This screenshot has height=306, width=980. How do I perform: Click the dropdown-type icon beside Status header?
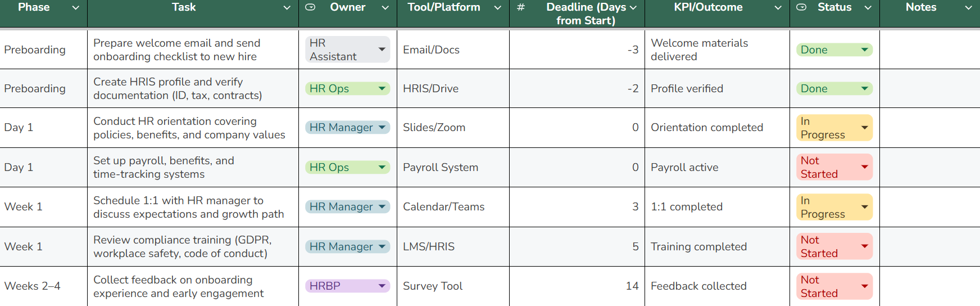(802, 7)
